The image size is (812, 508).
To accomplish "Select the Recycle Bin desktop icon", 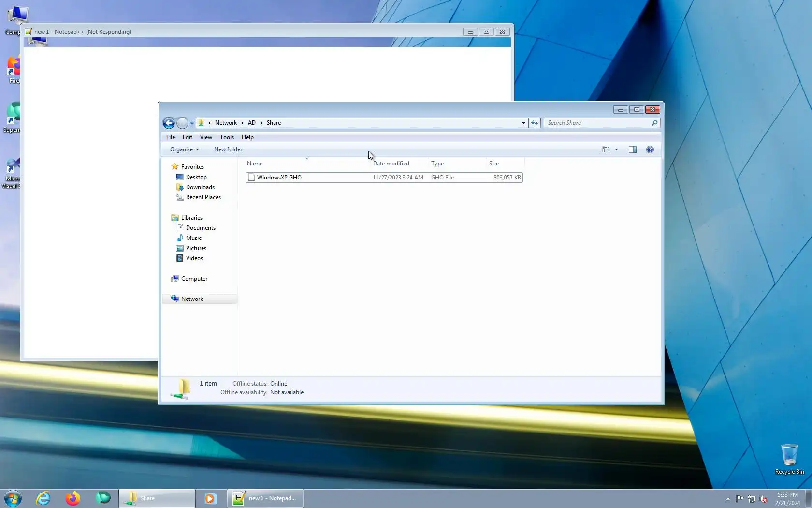I will click(x=790, y=459).
